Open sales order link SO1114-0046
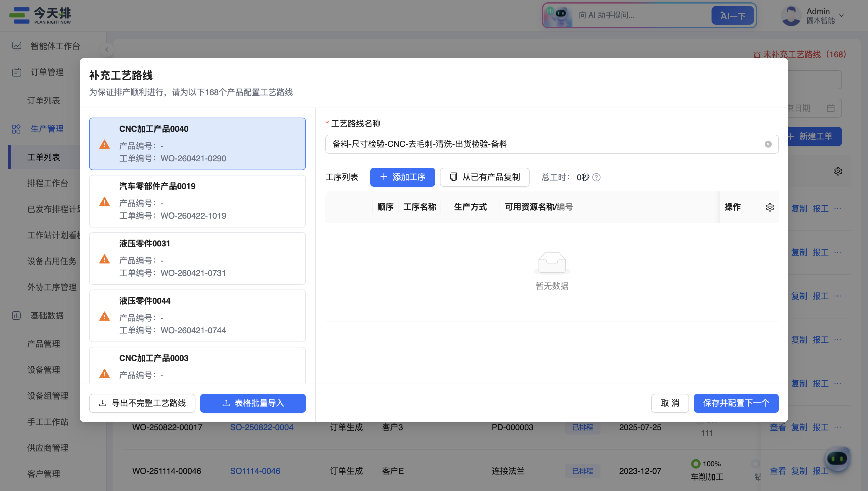Screen dimensions: 868x491 pos(255,471)
